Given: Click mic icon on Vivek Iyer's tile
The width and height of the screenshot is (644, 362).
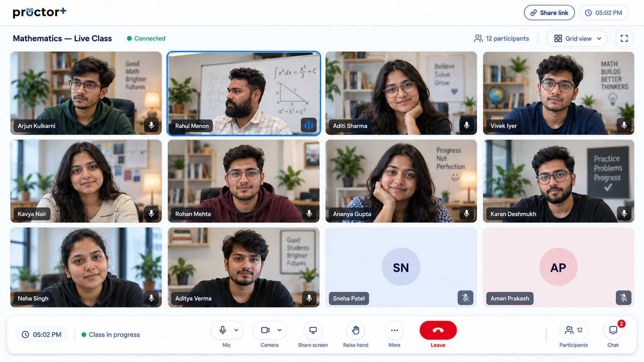Looking at the screenshot, I should pyautogui.click(x=624, y=125).
